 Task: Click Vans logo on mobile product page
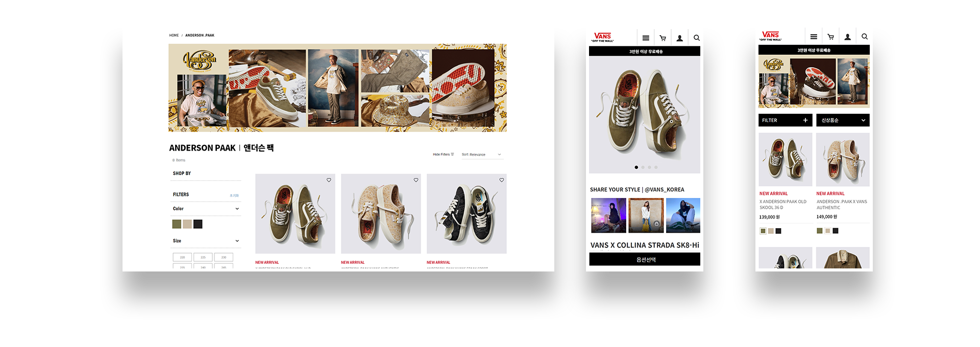(x=603, y=37)
